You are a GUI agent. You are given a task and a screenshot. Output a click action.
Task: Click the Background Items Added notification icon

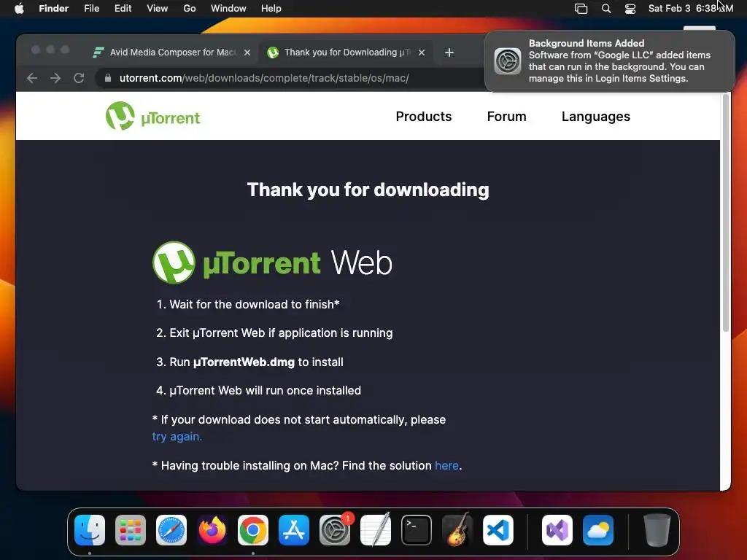[x=508, y=61]
